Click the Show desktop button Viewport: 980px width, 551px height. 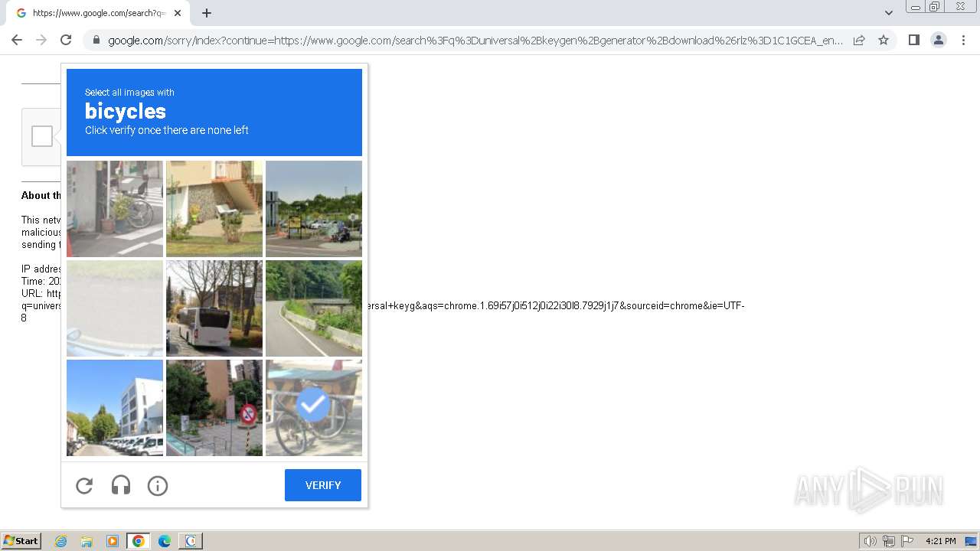(x=971, y=541)
